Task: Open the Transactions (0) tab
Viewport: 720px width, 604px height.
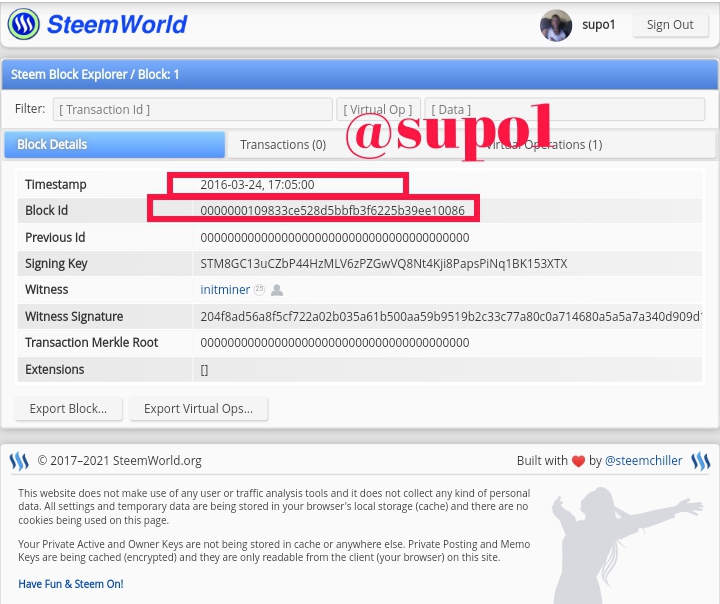Action: (x=283, y=145)
